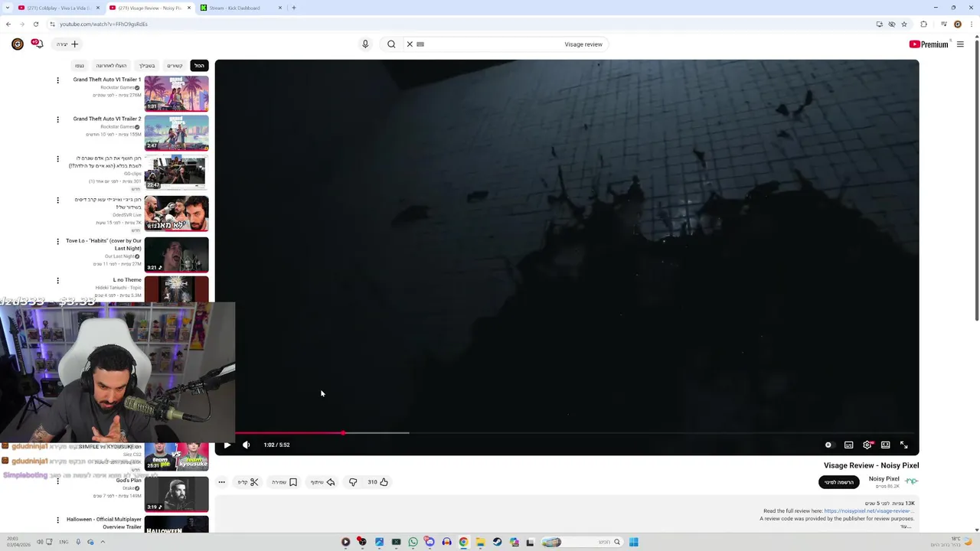Open Grand Theft Auto VI Trailer 2 thumbnail
The image size is (980, 551).
[176, 133]
